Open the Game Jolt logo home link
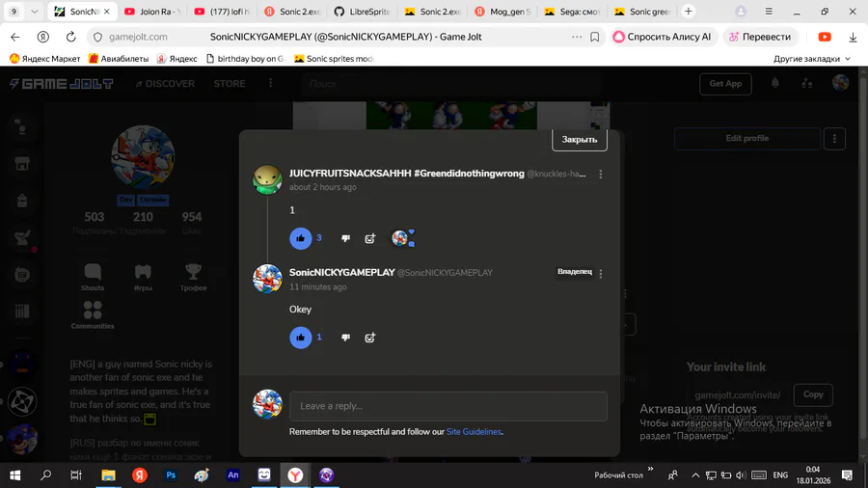This screenshot has width=868, height=488. 62,84
